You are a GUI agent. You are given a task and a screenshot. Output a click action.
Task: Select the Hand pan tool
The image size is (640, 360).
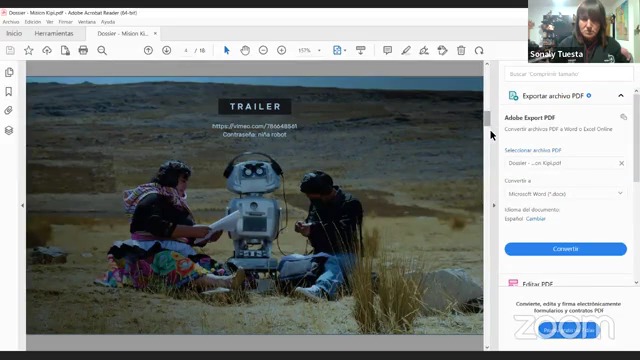(x=245, y=50)
